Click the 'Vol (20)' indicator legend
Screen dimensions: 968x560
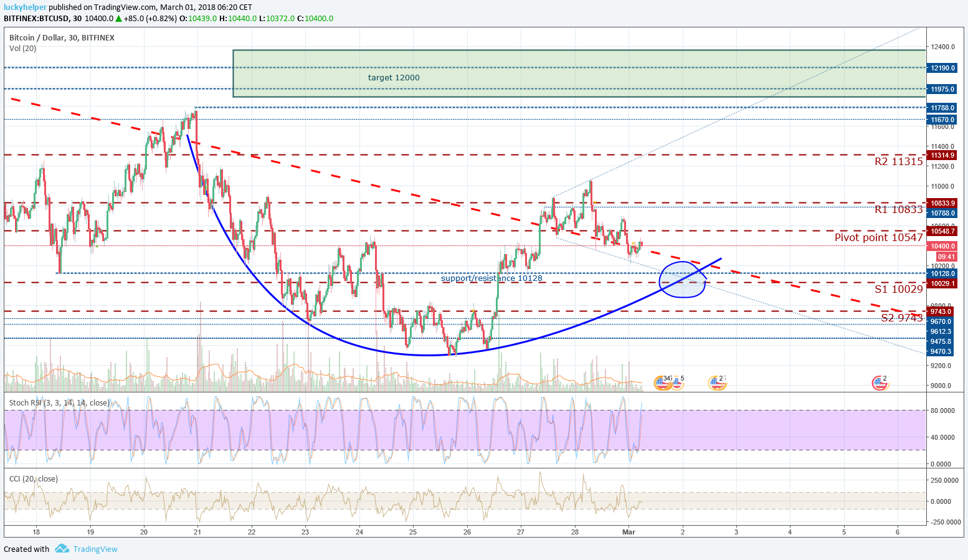point(22,49)
